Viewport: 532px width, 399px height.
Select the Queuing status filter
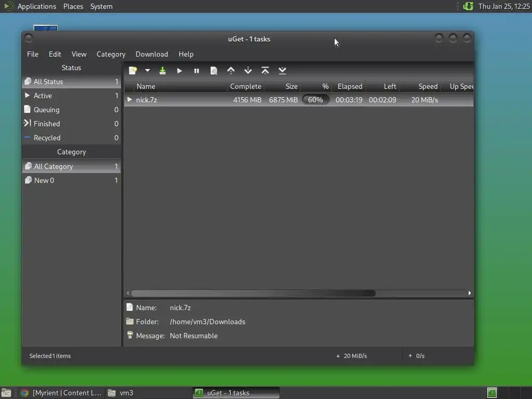pyautogui.click(x=72, y=110)
